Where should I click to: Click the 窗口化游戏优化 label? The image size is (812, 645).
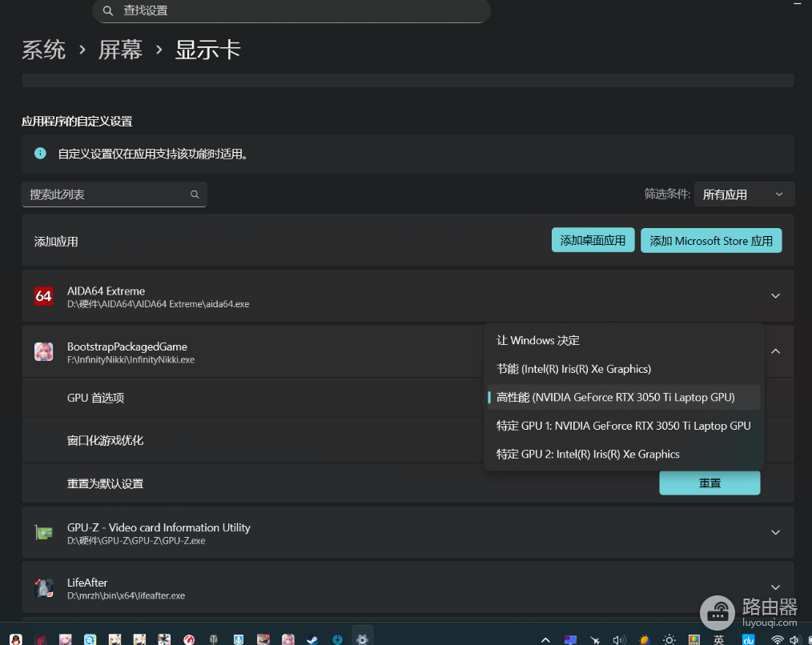coord(105,440)
